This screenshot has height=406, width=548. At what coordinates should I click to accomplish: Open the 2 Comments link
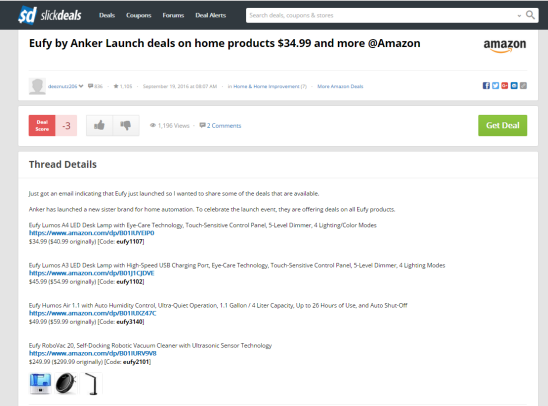[x=224, y=125]
